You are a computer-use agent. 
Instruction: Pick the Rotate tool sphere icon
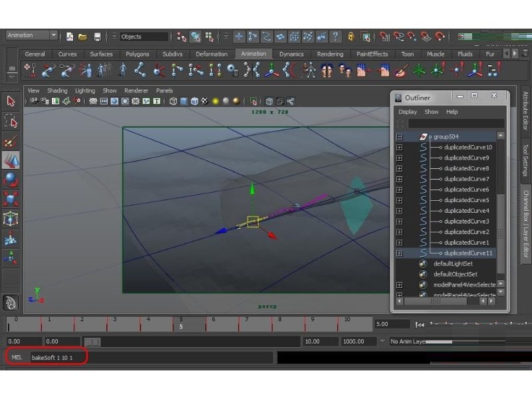(x=11, y=180)
